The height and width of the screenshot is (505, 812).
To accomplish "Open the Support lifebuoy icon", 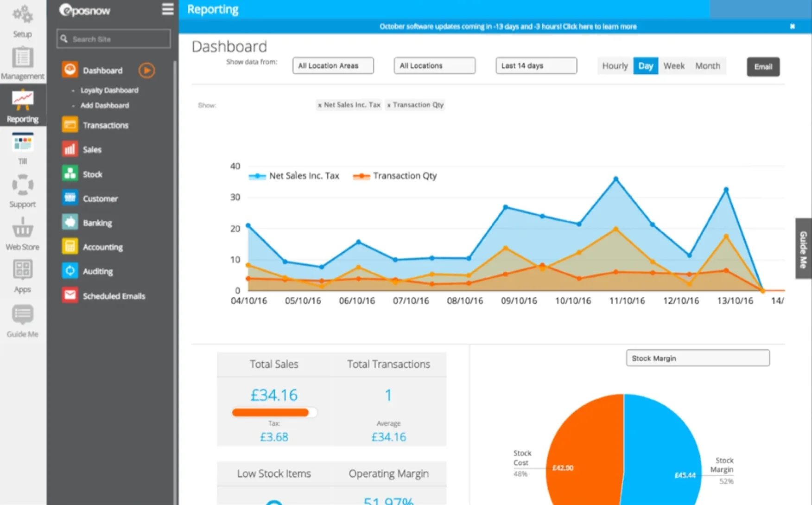I will [x=22, y=185].
